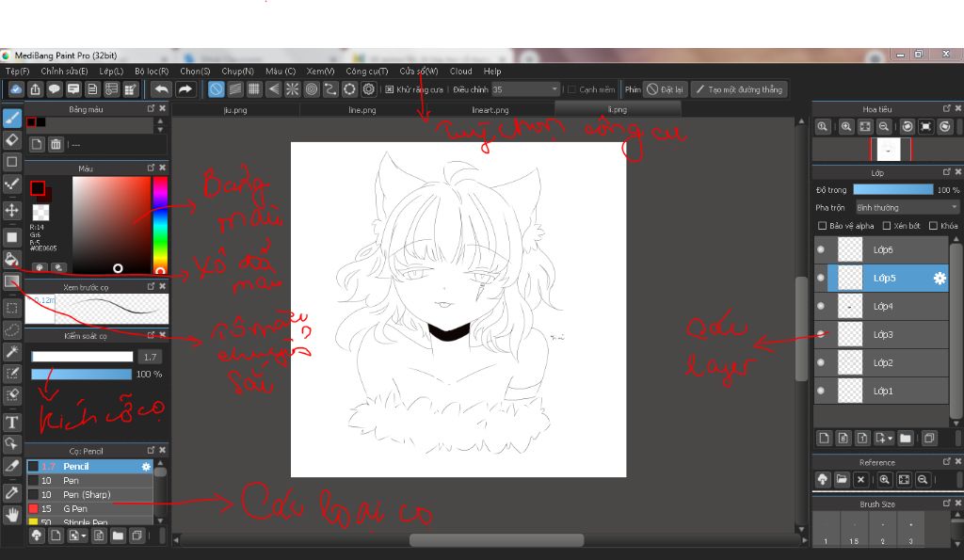Turn snap off using circle-slash icon
The height and width of the screenshot is (560, 964).
tap(216, 89)
